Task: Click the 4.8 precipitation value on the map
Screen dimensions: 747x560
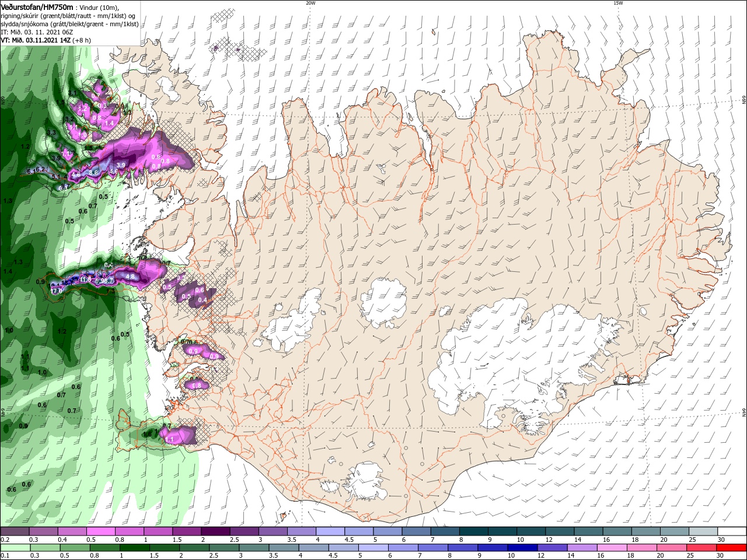Action: point(130,276)
